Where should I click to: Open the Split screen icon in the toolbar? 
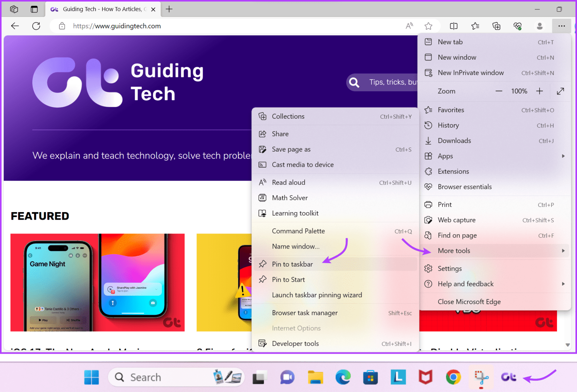point(453,26)
